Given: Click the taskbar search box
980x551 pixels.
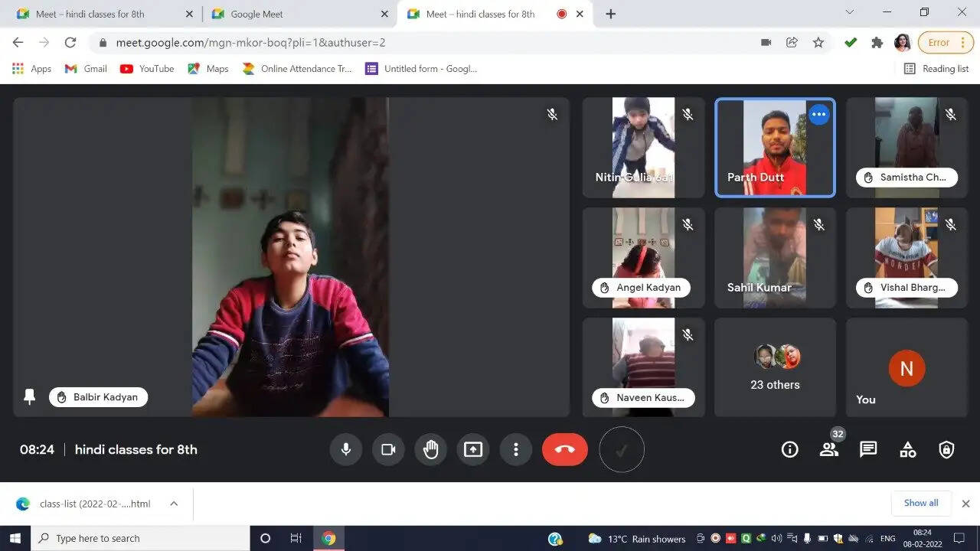Looking at the screenshot, I should tap(140, 538).
